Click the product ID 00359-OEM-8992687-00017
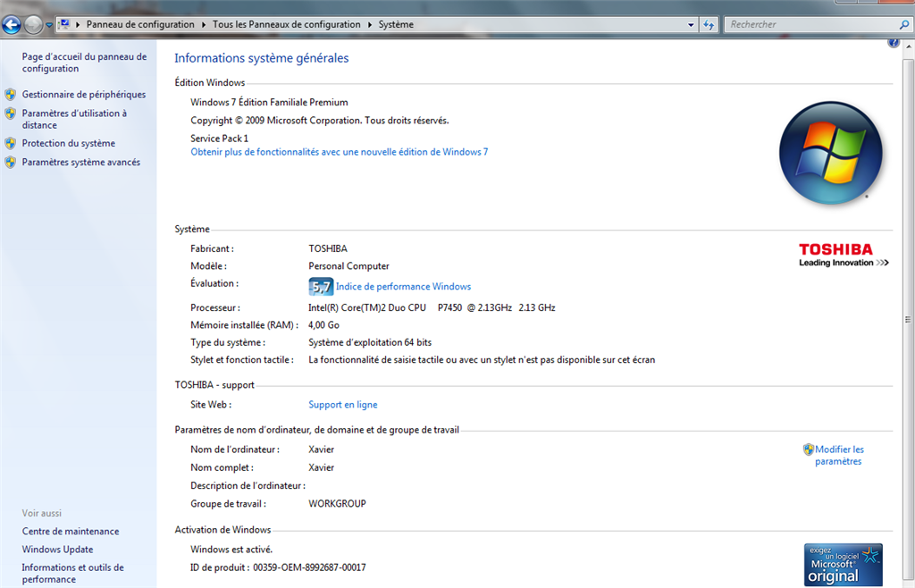 click(309, 567)
